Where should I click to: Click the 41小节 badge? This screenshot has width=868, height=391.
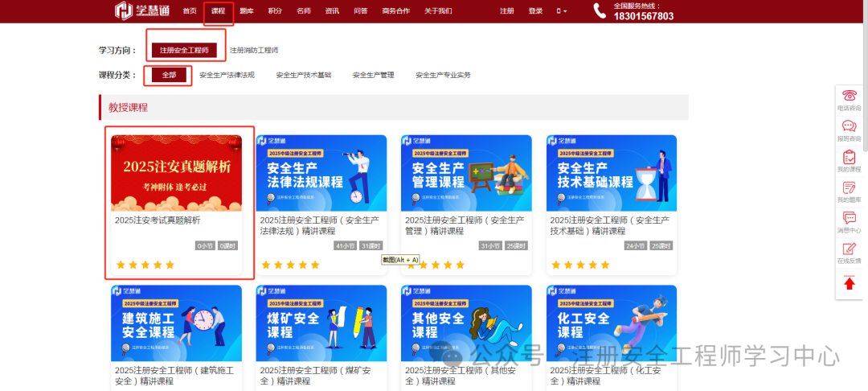[345, 245]
